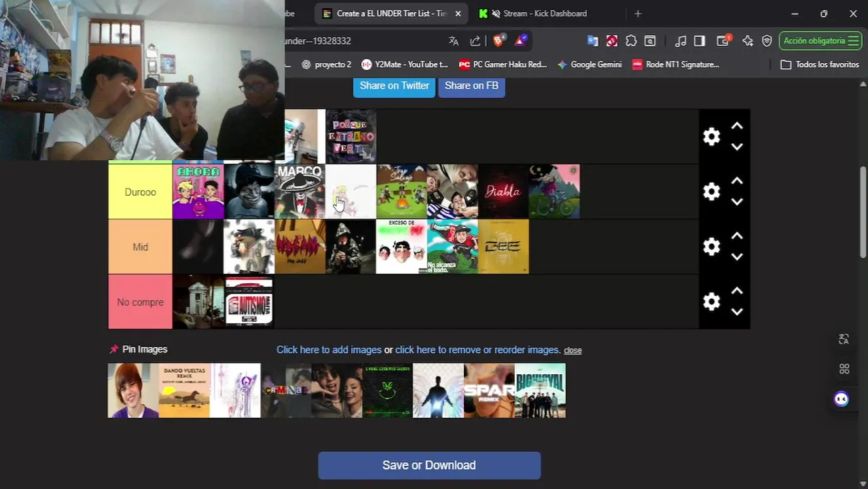Image resolution: width=868 pixels, height=489 pixels.
Task: Click the page vertical scrollbar thumb
Action: click(x=863, y=212)
